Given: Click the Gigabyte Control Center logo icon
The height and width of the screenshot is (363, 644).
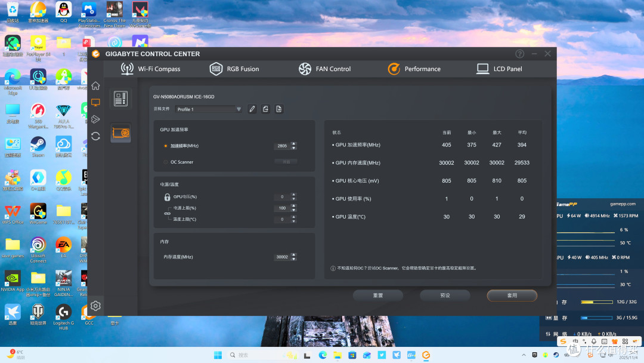Looking at the screenshot, I should point(95,54).
